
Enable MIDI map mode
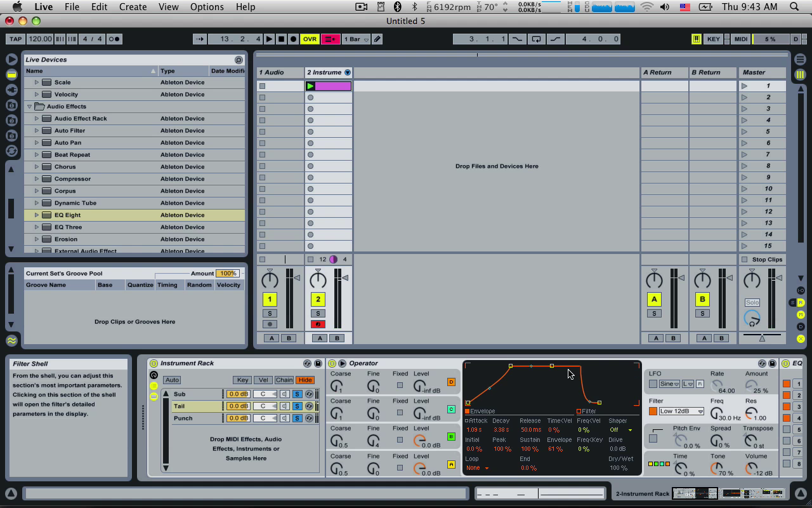pos(740,39)
